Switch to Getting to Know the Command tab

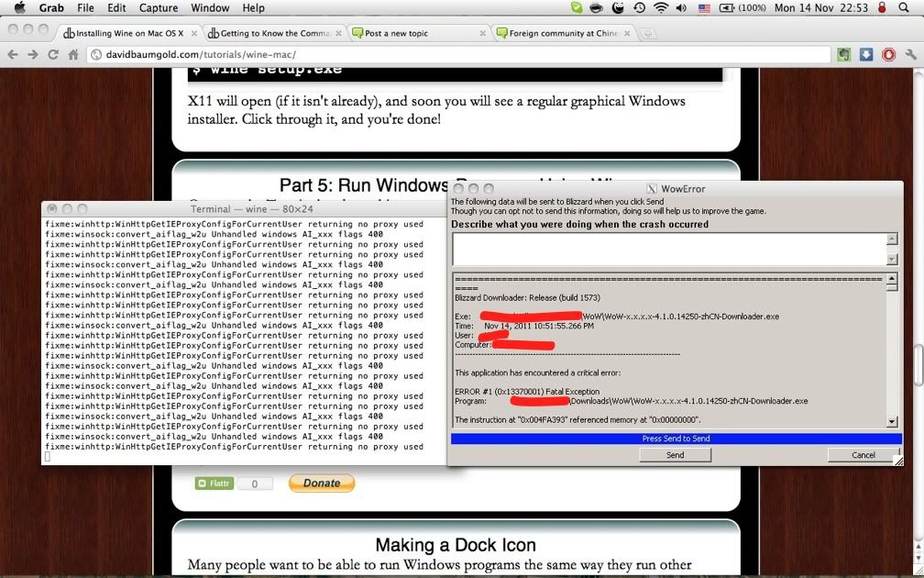click(x=275, y=33)
